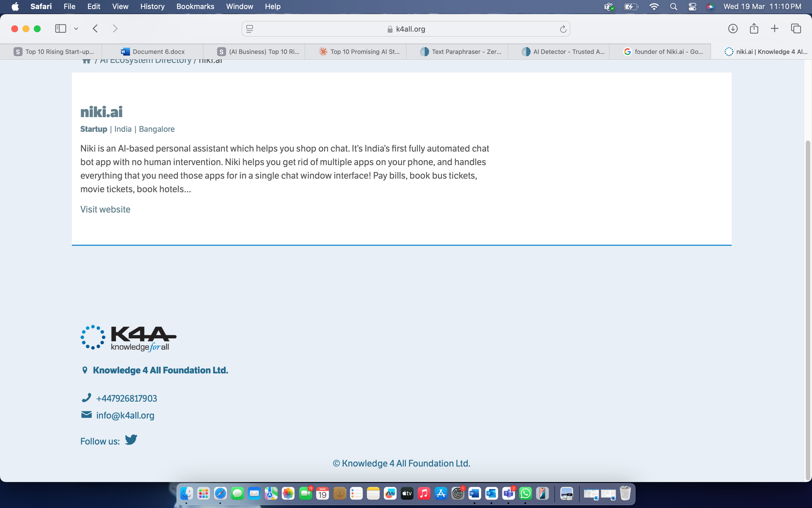Click Knowledge 4 All Foundation Ltd. address
The width and height of the screenshot is (812, 508).
click(x=160, y=370)
